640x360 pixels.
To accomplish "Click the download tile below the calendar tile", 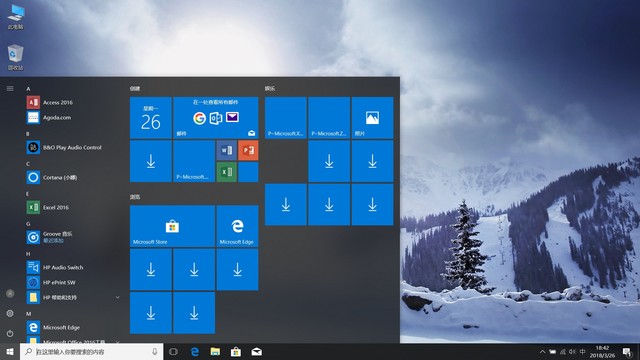I will click(151, 161).
